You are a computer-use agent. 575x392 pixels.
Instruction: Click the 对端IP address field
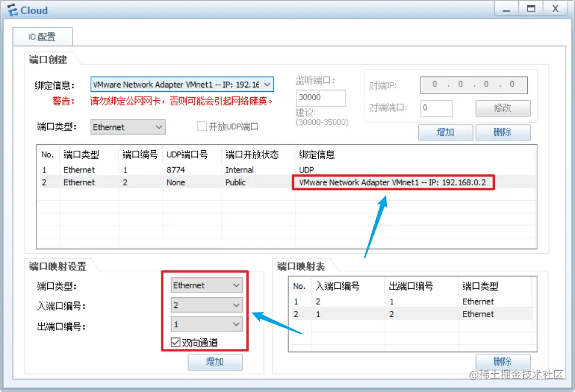(x=474, y=85)
